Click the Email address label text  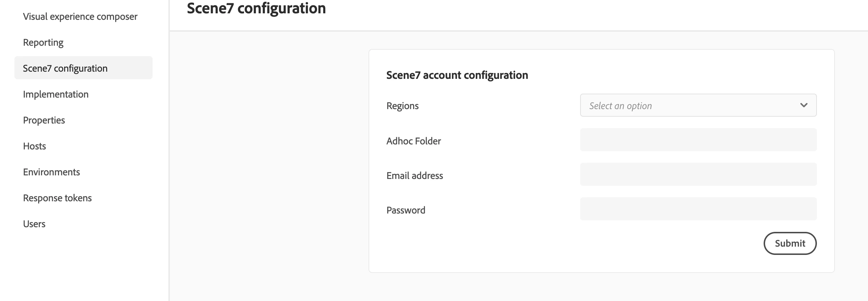tap(415, 176)
